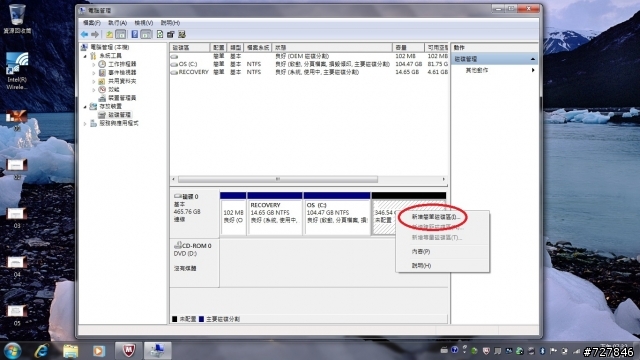The height and width of the screenshot is (360, 640).
Task: Select the OS (C:) 104.47 GB partition block
Action: [337, 214]
